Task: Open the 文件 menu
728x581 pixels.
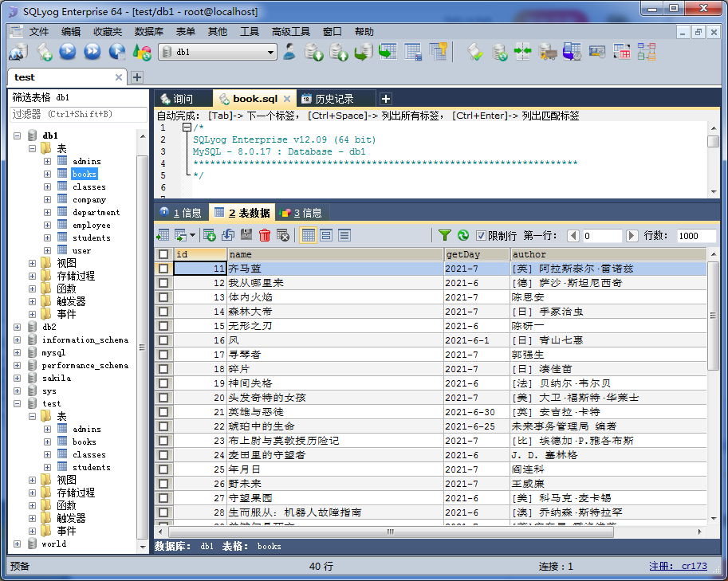Action: click(x=38, y=32)
